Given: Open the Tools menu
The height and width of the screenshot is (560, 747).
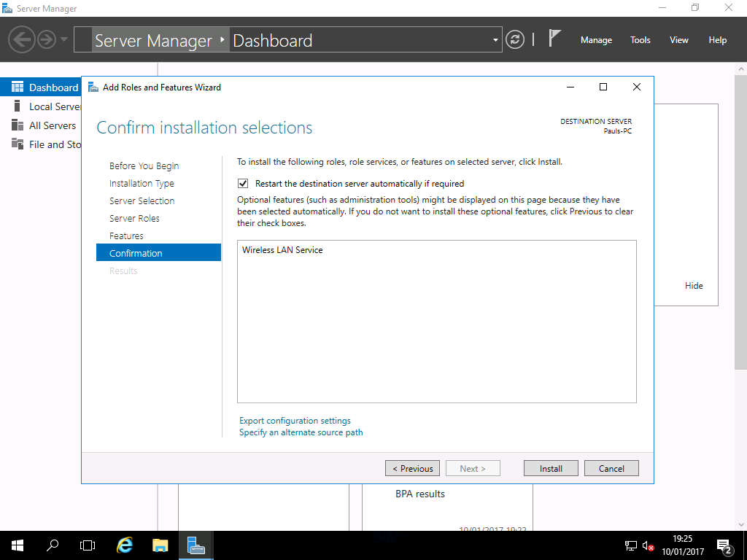Looking at the screenshot, I should 640,40.
